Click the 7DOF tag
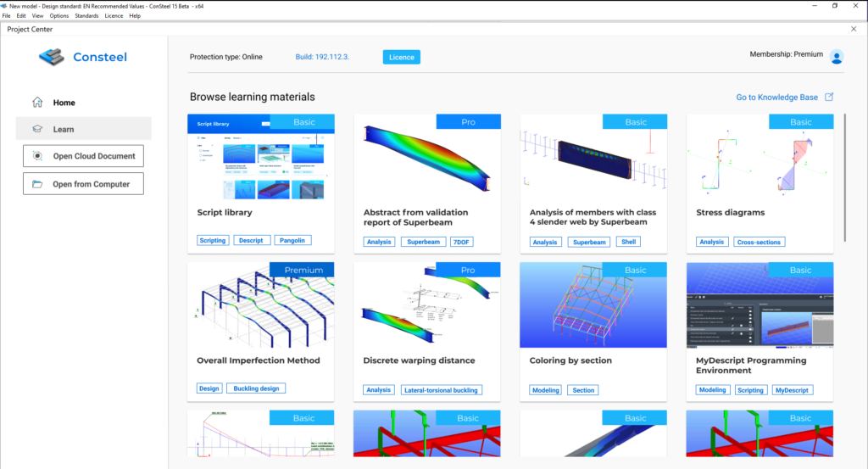Screen dimensions: 868x469 (461, 242)
